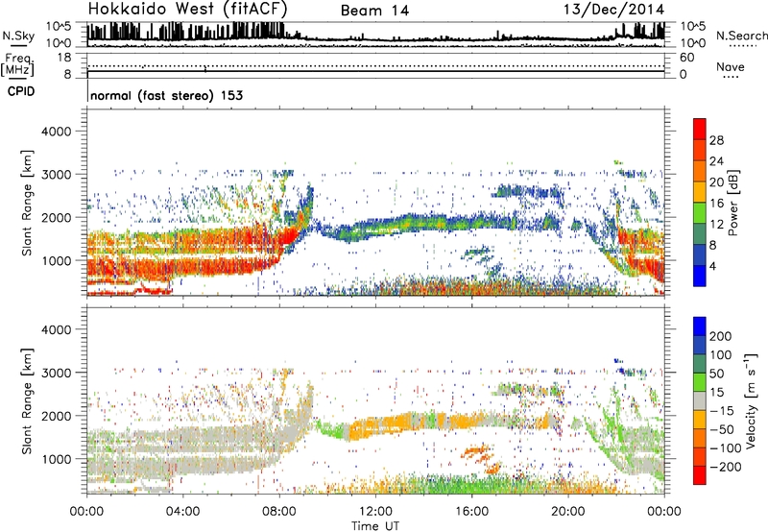Click the '20:00' time tick label

pyautogui.click(x=568, y=512)
